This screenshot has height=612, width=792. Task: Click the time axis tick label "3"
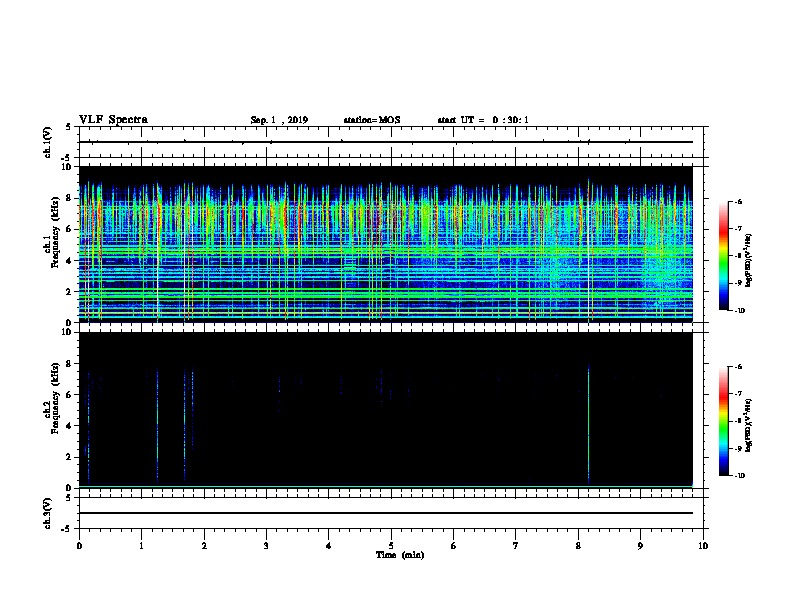pos(266,546)
